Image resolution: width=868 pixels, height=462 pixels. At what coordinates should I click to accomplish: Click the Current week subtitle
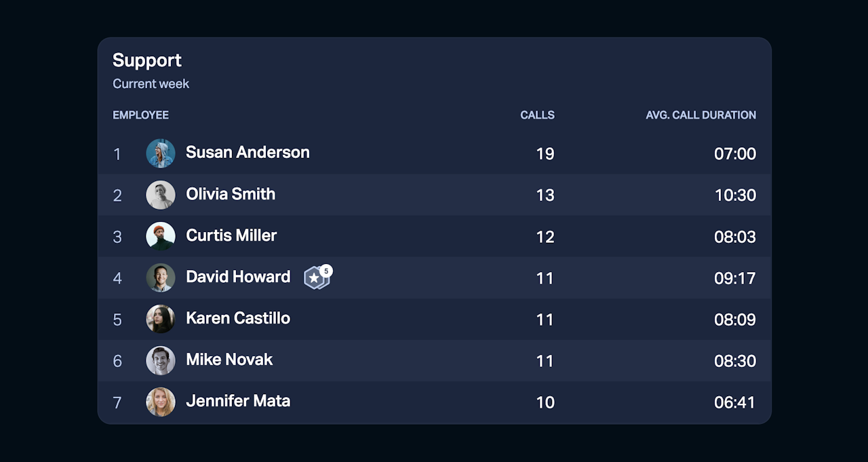pyautogui.click(x=151, y=84)
